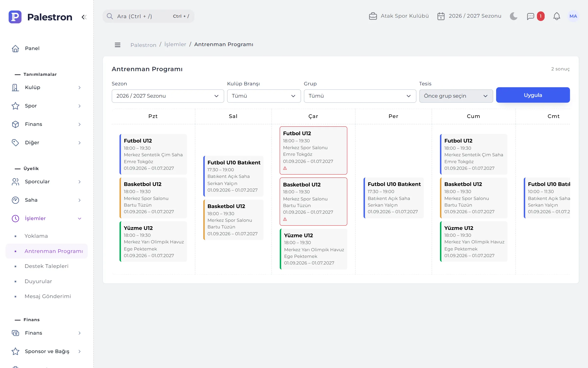
Task: Click the Finans cube icon under Tanımlamalar
Action: pyautogui.click(x=15, y=124)
